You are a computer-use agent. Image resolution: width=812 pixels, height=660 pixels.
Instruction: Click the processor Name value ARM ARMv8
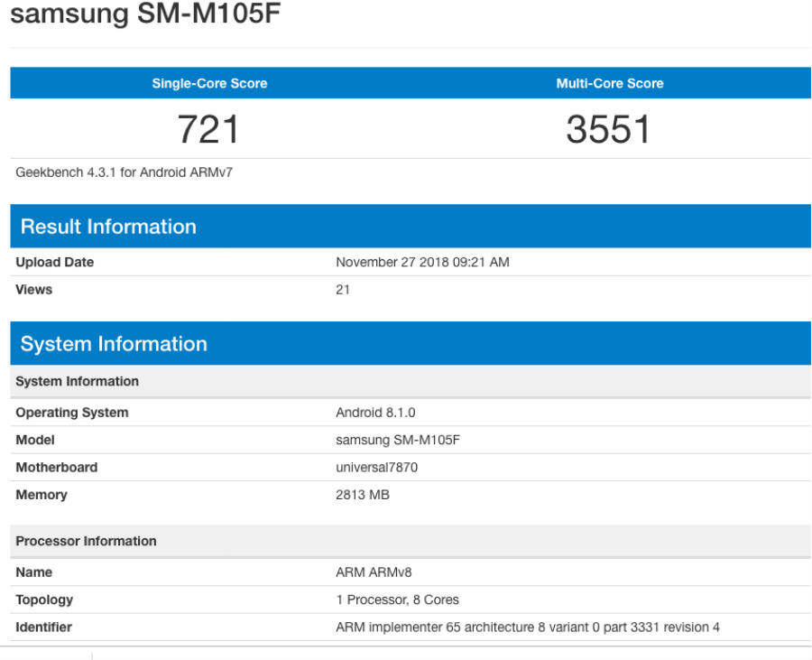click(x=369, y=572)
